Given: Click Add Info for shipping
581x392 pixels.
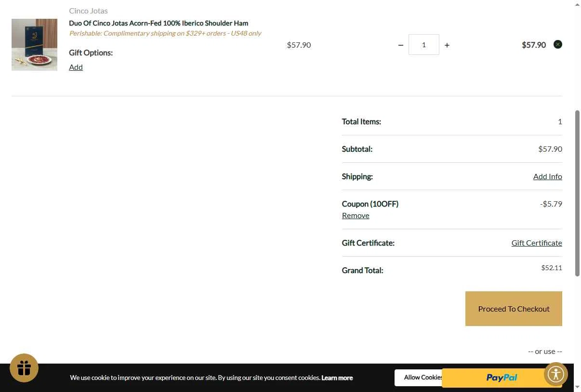Looking at the screenshot, I should (x=547, y=176).
